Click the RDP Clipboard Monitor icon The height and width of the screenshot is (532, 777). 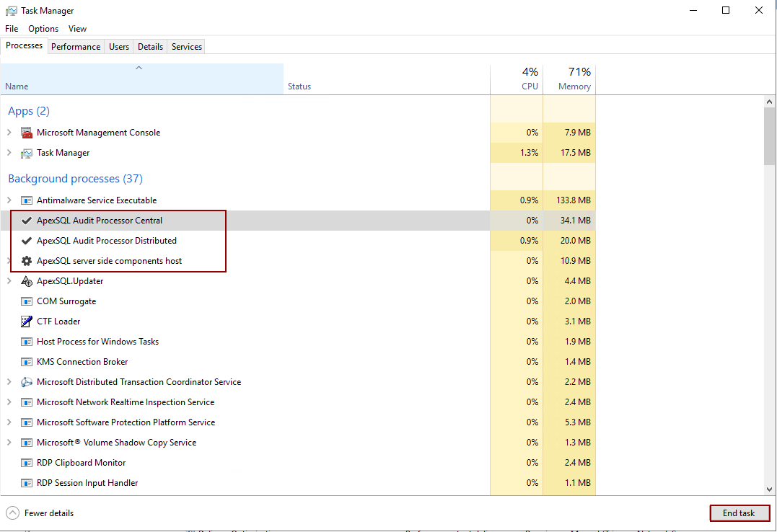click(x=26, y=463)
